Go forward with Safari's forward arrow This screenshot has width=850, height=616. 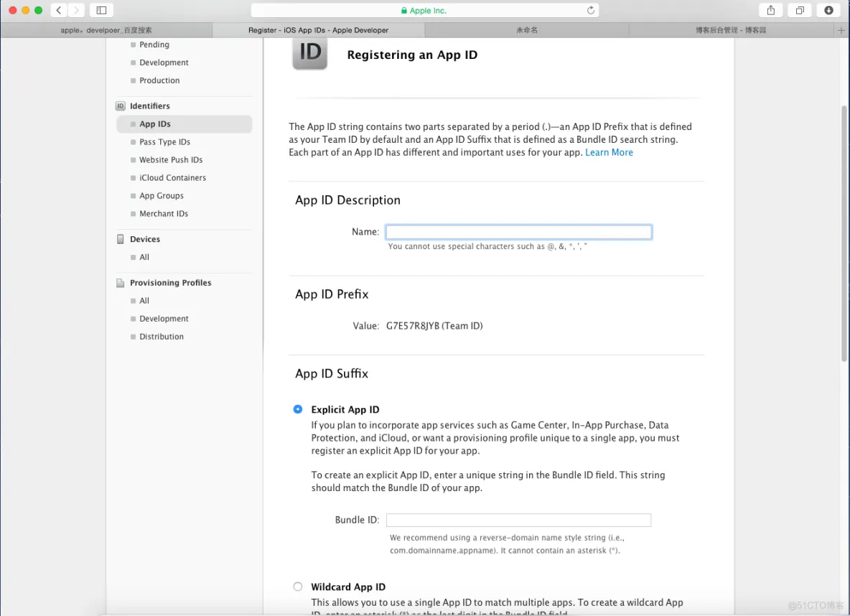76,10
